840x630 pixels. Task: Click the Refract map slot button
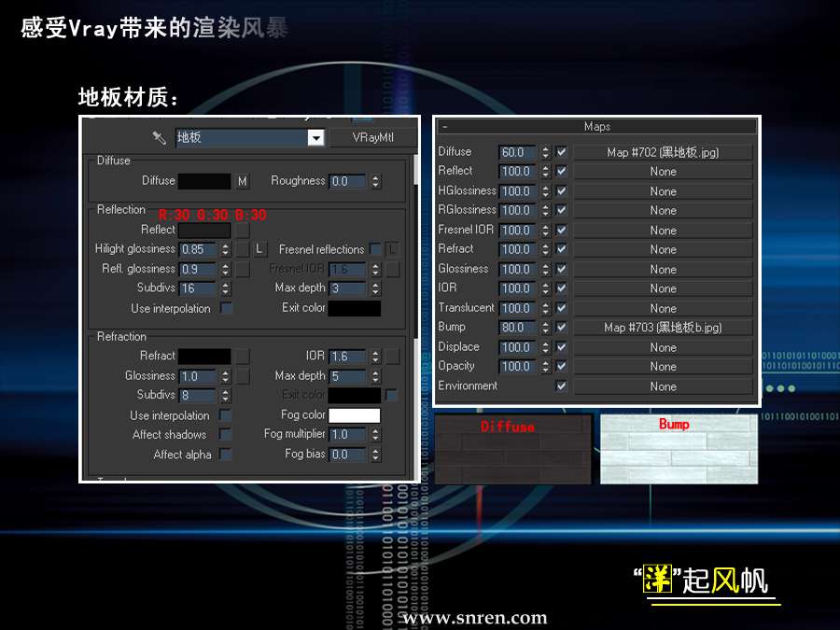click(x=243, y=357)
